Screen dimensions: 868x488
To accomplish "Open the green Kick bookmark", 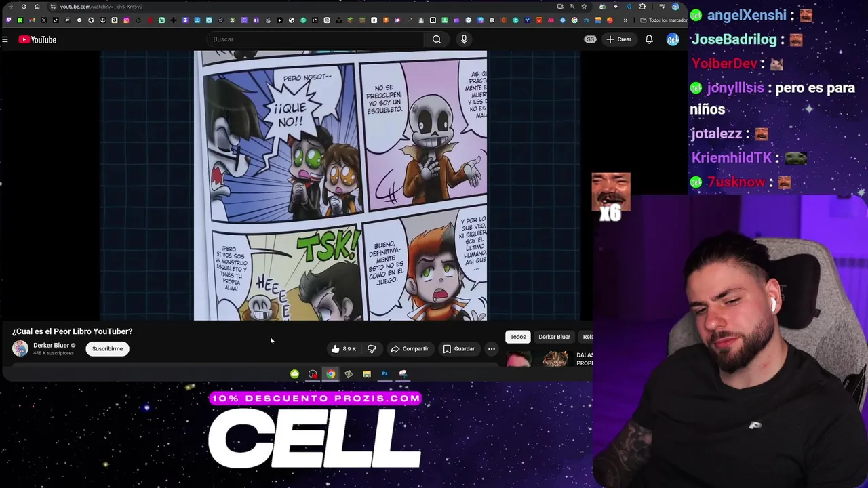I will coord(20,20).
